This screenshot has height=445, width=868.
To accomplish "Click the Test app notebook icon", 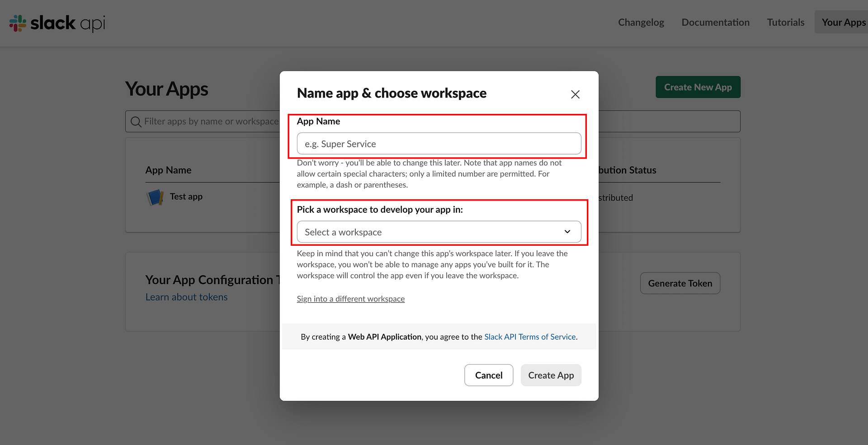I will pos(155,197).
